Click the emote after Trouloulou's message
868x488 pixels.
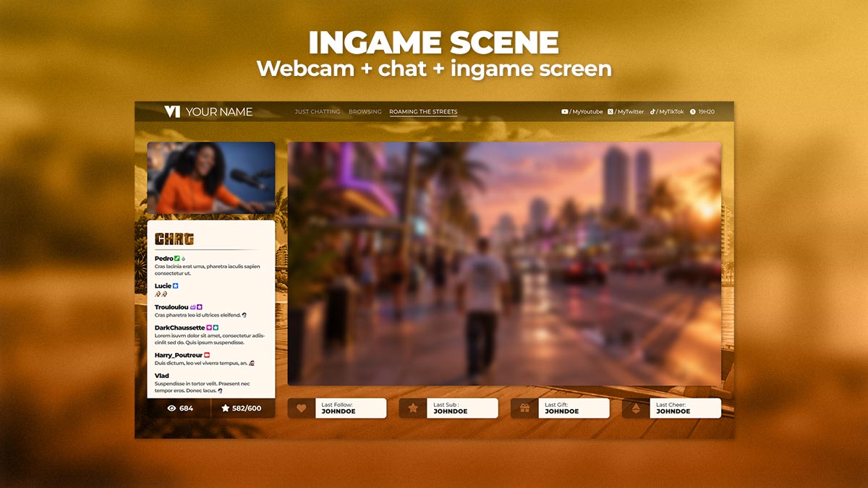244,315
